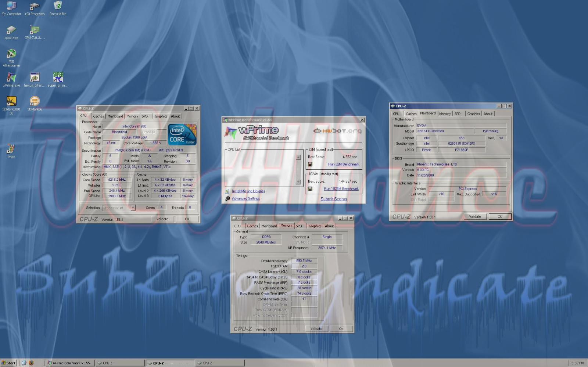
Task: Click the Intel Core i7 logo
Action: pyautogui.click(x=182, y=134)
